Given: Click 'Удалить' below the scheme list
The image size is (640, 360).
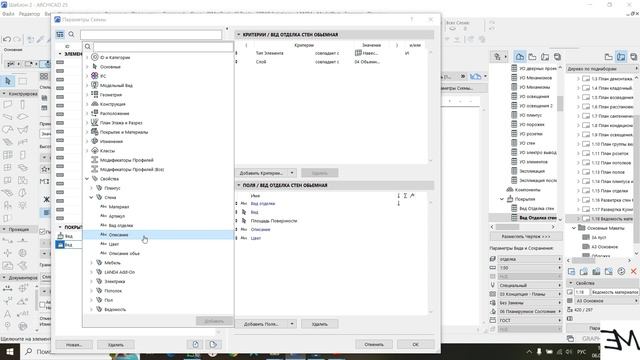Looking at the screenshot, I should pyautogui.click(x=116, y=345).
